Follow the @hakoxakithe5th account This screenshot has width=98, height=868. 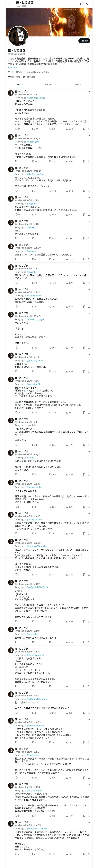click(84, 41)
